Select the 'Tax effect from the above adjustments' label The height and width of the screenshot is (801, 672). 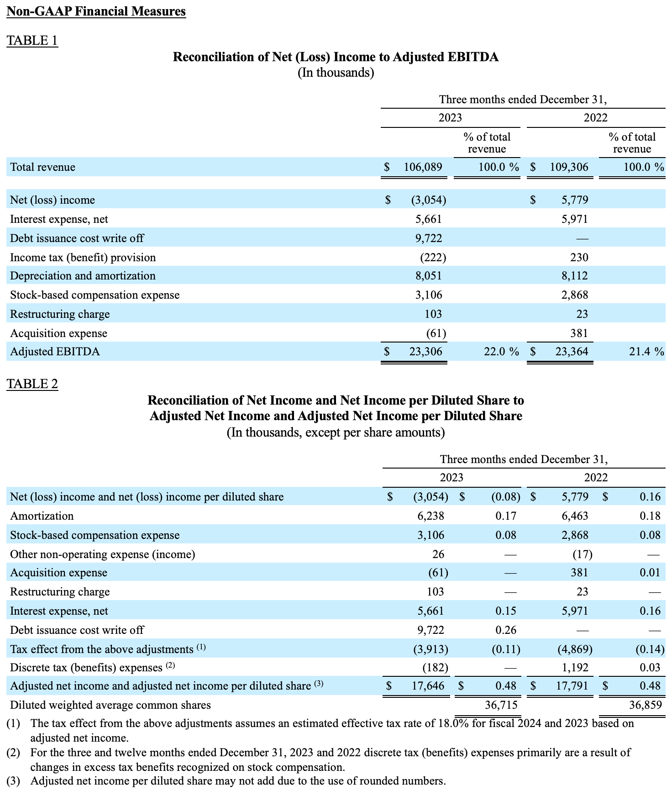(x=108, y=649)
